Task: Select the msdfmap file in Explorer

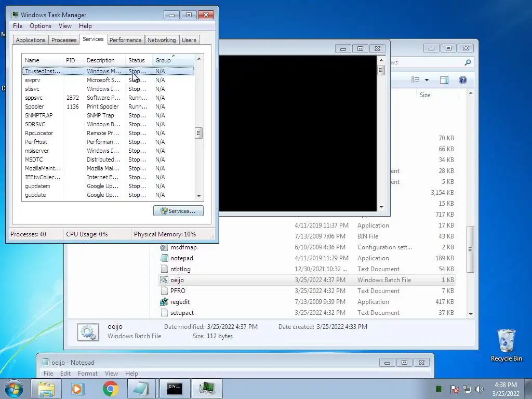Action: pyautogui.click(x=307, y=247)
